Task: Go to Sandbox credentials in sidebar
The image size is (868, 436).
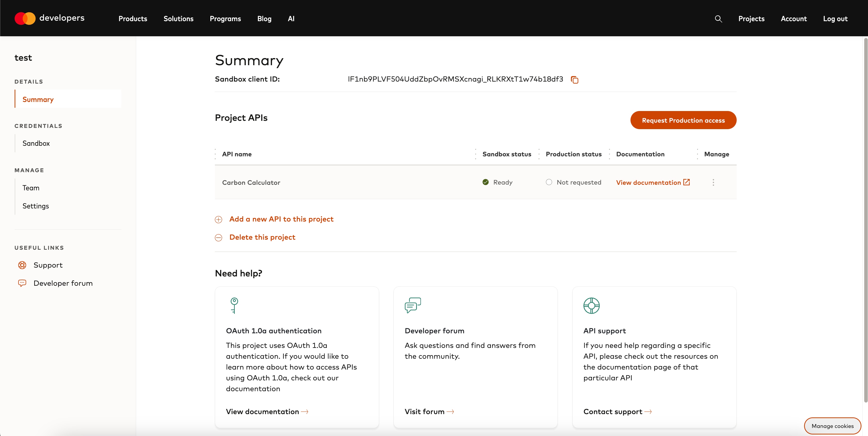Action: tap(36, 143)
